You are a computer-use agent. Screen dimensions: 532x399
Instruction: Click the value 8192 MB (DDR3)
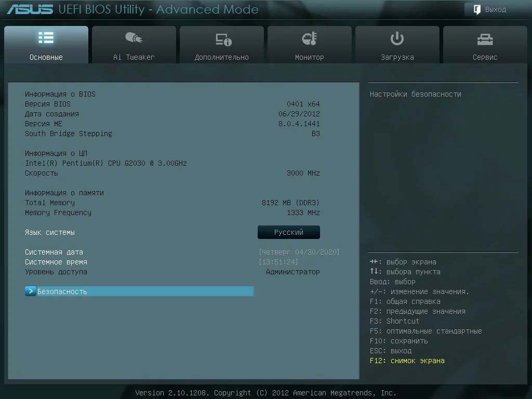pos(291,203)
